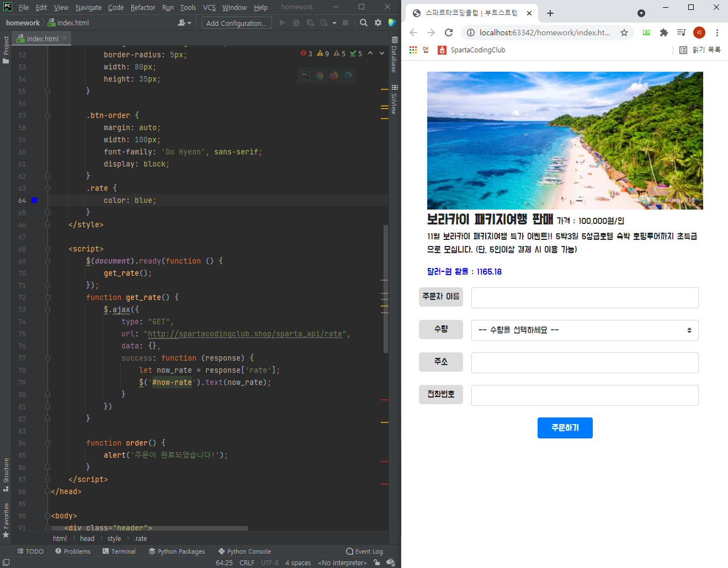Click the orderer name input field
Image resolution: width=728 pixels, height=568 pixels.
click(585, 298)
